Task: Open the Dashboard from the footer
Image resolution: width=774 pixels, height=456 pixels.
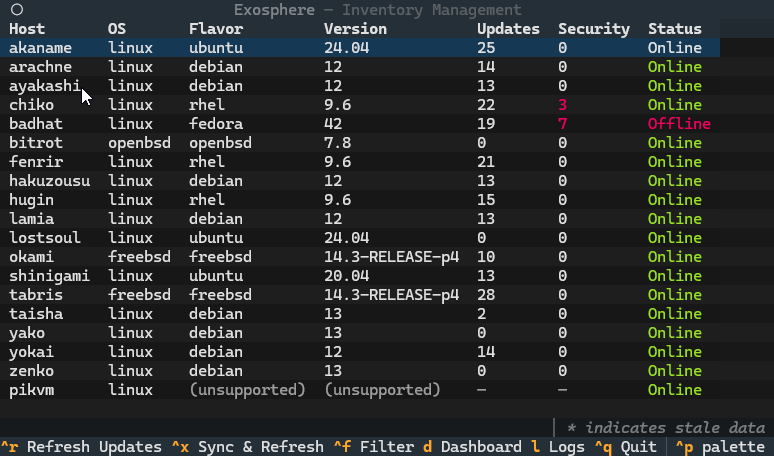Action: (472, 447)
